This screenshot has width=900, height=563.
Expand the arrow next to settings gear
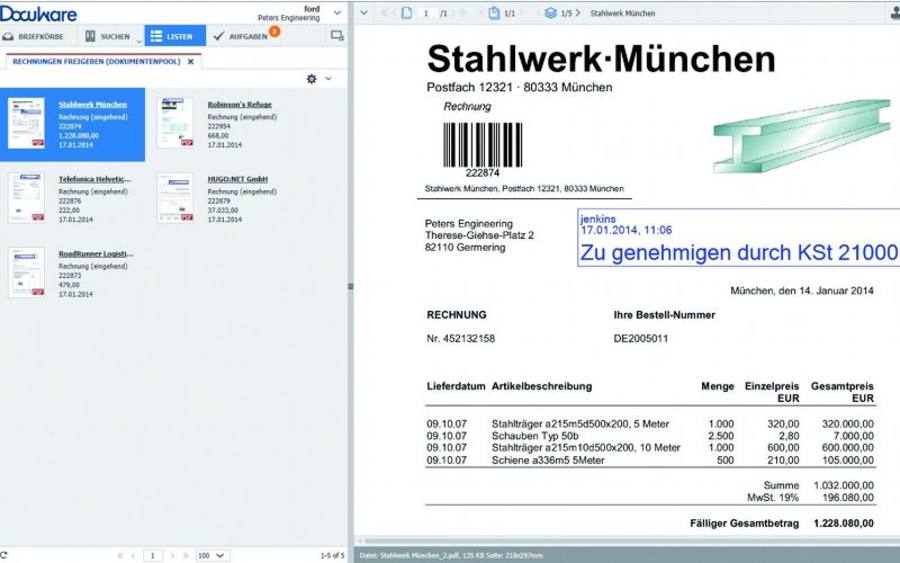tap(328, 79)
